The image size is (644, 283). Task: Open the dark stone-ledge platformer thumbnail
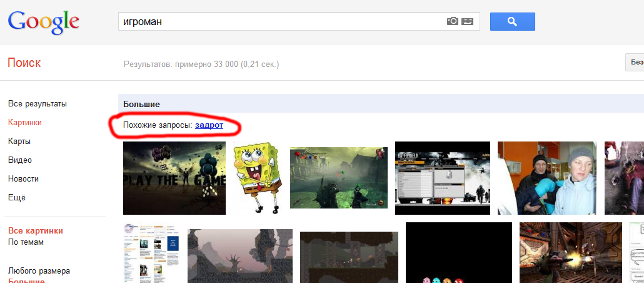coord(349,257)
